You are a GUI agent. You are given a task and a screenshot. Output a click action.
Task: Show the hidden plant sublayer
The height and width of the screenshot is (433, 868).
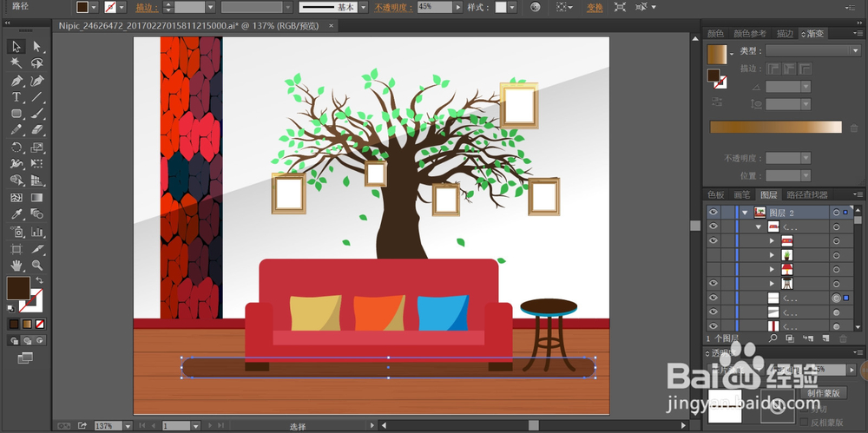point(713,255)
